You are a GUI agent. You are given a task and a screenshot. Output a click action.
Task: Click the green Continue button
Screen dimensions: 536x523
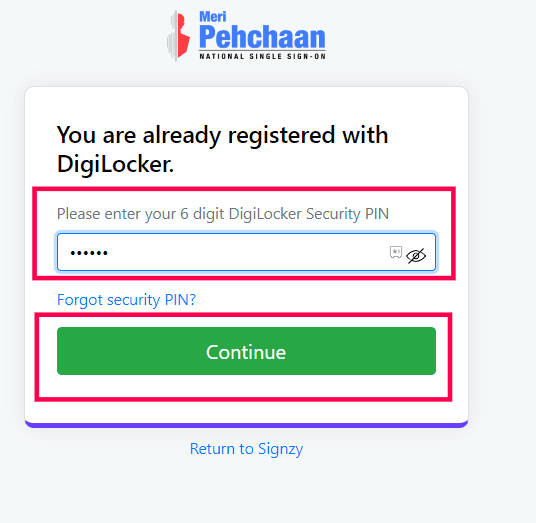(x=246, y=351)
